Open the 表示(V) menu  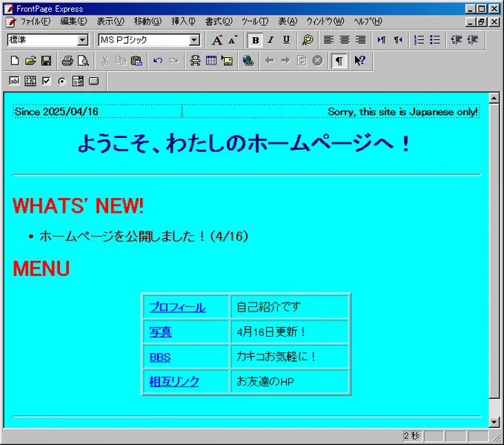[110, 22]
